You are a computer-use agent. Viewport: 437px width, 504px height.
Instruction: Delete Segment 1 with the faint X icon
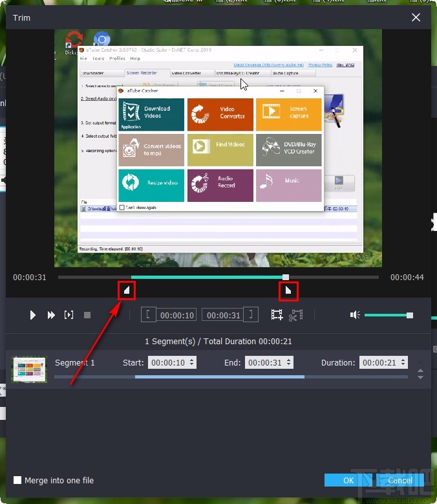coord(421,362)
